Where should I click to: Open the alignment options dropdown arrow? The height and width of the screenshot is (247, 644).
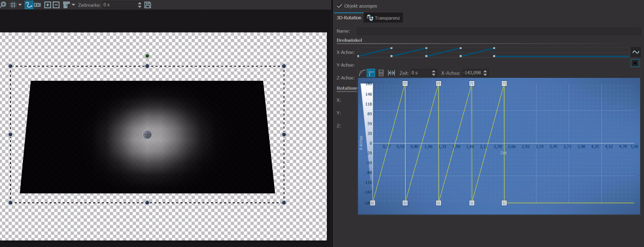tap(73, 5)
